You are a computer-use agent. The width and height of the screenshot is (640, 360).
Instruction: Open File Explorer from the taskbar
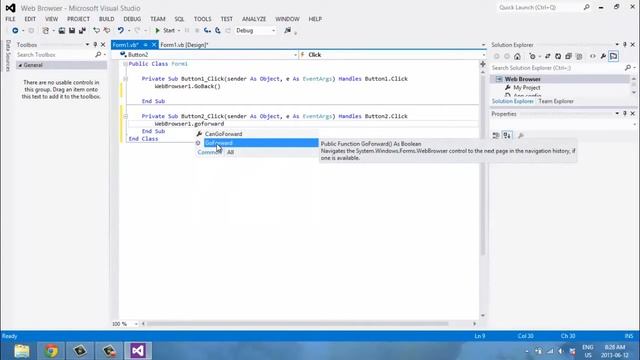click(22, 351)
